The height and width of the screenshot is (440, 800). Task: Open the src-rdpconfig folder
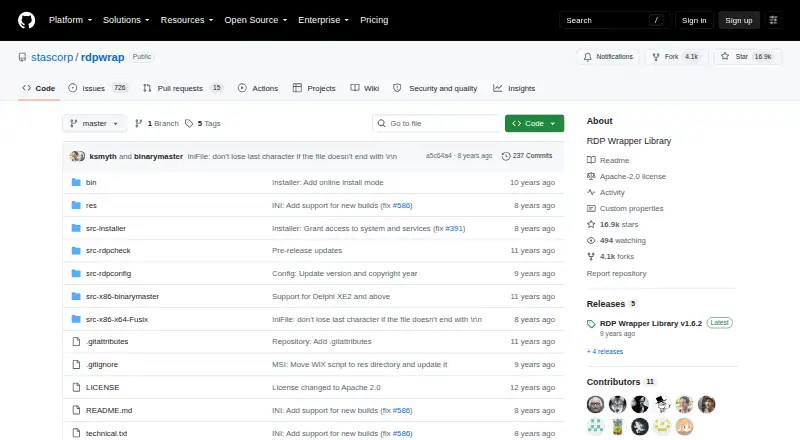point(108,274)
